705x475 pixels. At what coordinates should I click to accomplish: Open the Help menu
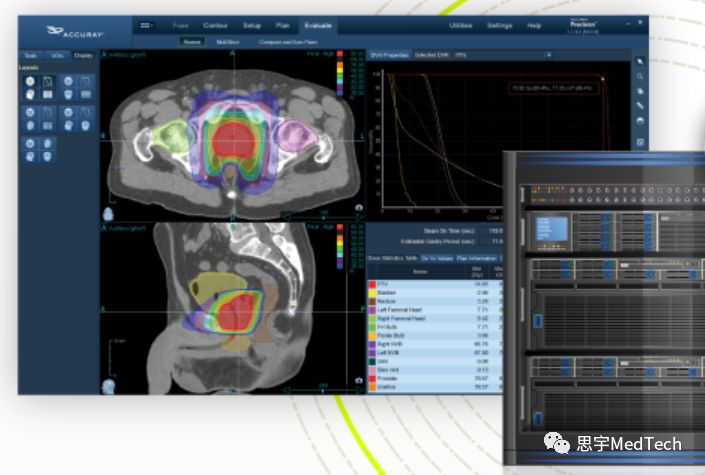click(534, 26)
